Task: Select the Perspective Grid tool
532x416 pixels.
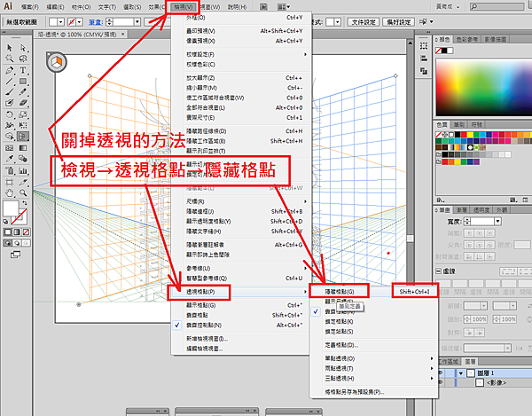Action: [23, 136]
